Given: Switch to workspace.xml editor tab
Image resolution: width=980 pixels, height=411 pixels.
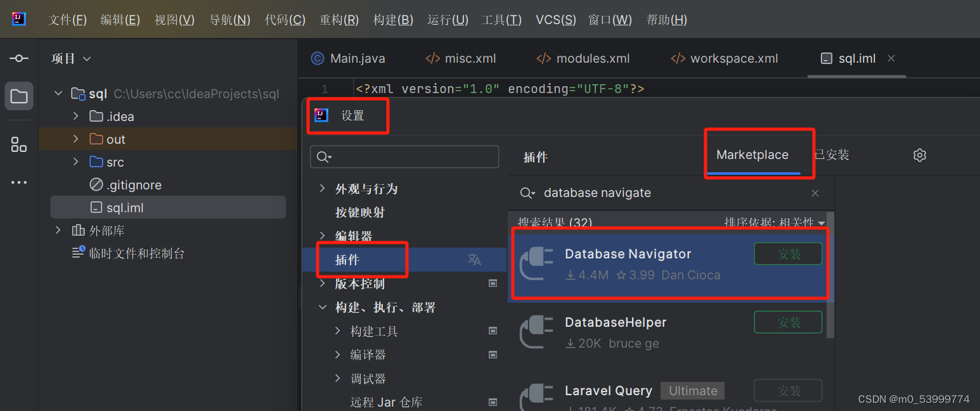Looking at the screenshot, I should (725, 58).
